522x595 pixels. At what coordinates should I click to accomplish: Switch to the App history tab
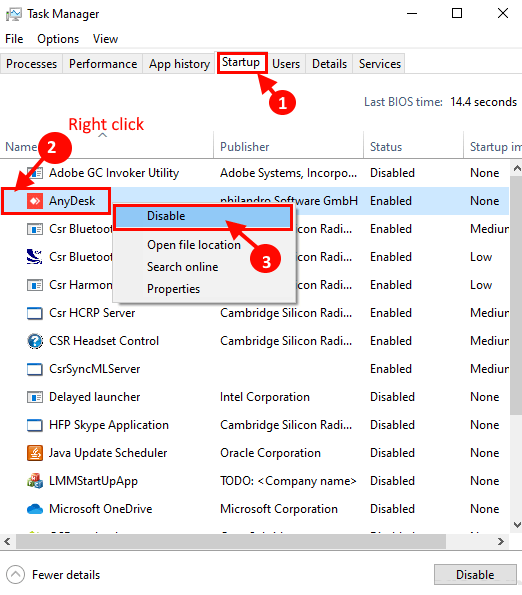(179, 64)
